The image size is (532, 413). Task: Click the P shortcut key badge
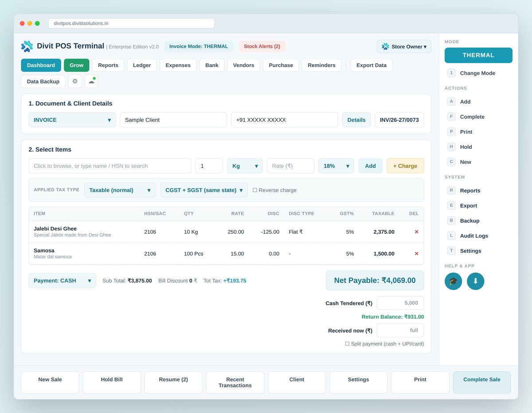(451, 132)
